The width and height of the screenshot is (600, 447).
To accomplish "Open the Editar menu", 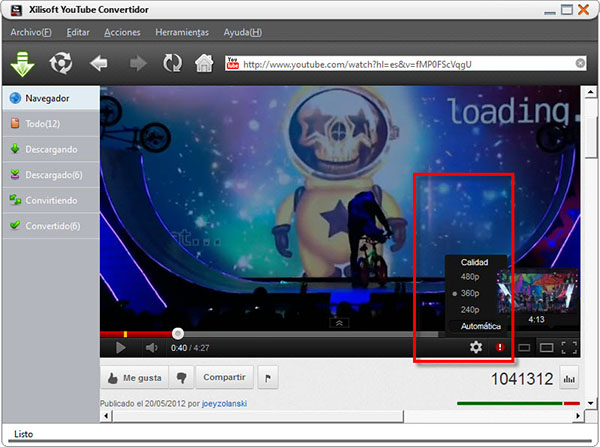I will point(78,32).
